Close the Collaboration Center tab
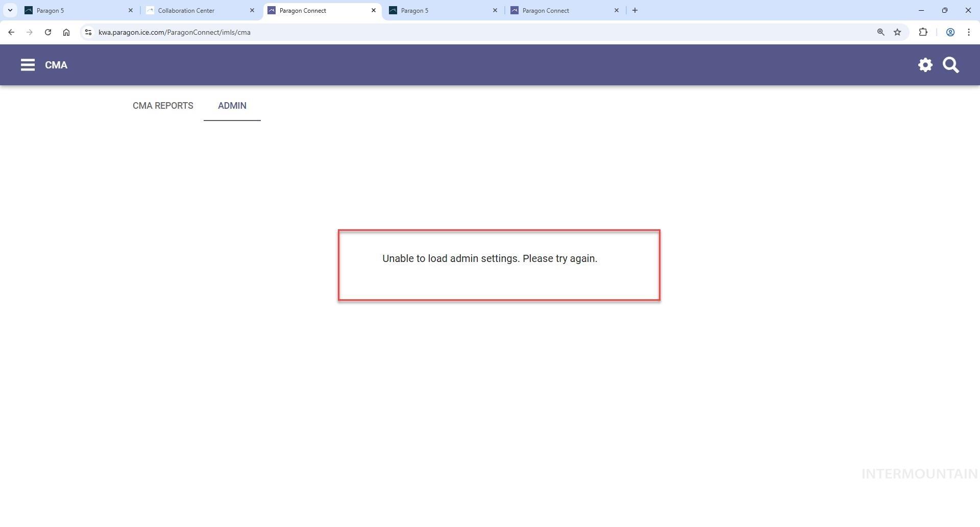The height and width of the screenshot is (527, 980). pos(252,10)
